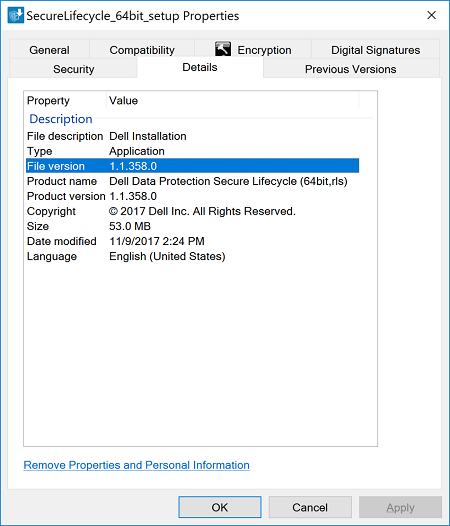Viewport: 450px width, 526px height.
Task: Click the 'Dell Installation' value
Action: point(148,136)
